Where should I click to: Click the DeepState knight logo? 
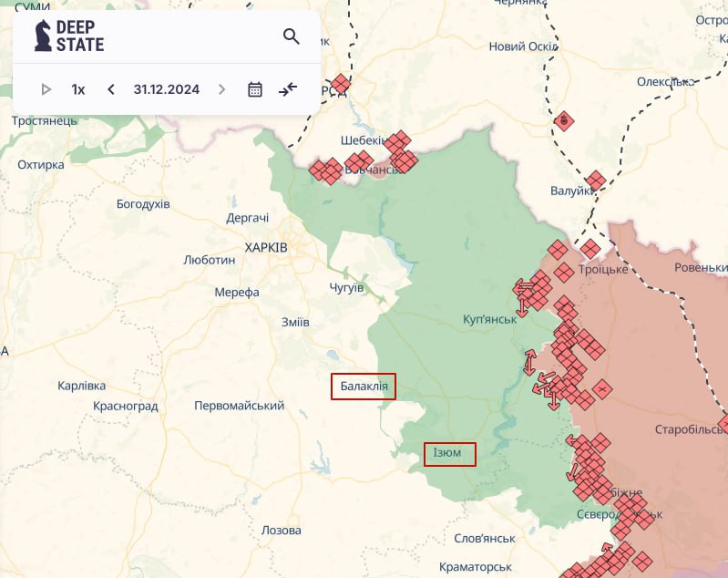43,36
